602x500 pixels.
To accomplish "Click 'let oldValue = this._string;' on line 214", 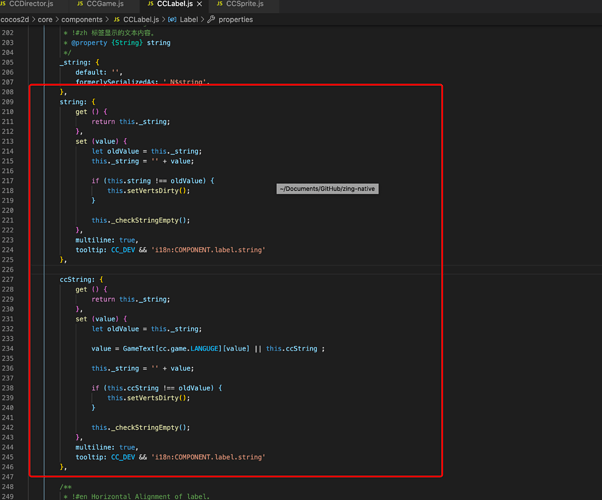I will [x=147, y=151].
